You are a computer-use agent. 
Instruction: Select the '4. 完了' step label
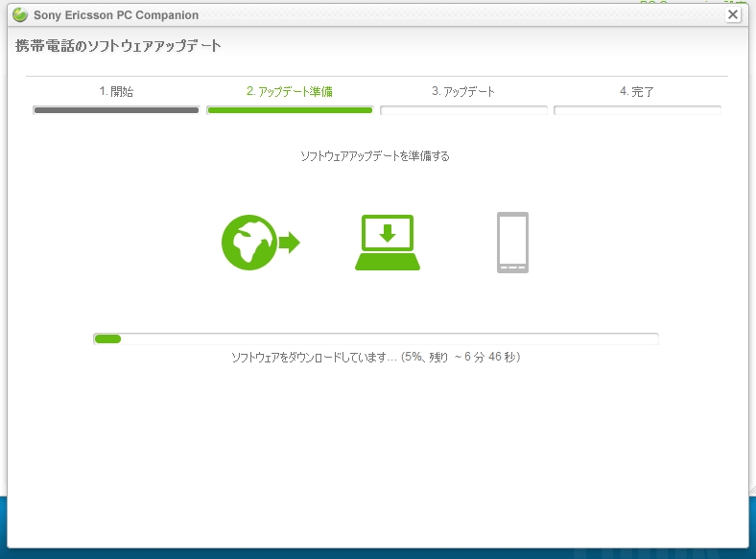(637, 92)
